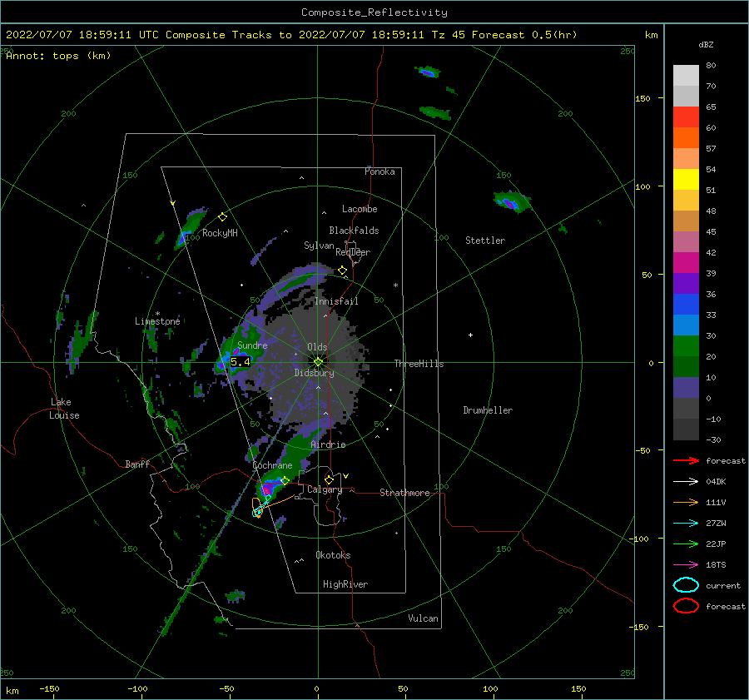
Task: Click the RockyMH label
Action: (x=220, y=233)
